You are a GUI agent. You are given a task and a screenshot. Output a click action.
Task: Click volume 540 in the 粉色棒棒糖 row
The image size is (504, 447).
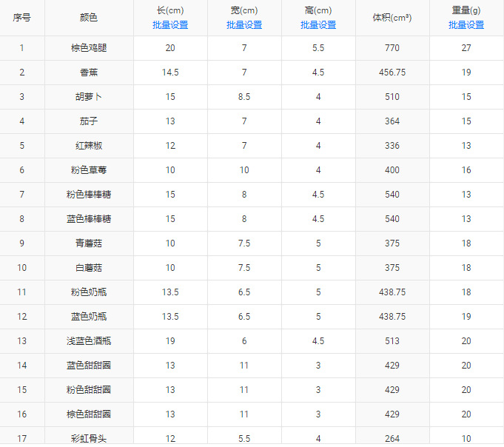392,195
